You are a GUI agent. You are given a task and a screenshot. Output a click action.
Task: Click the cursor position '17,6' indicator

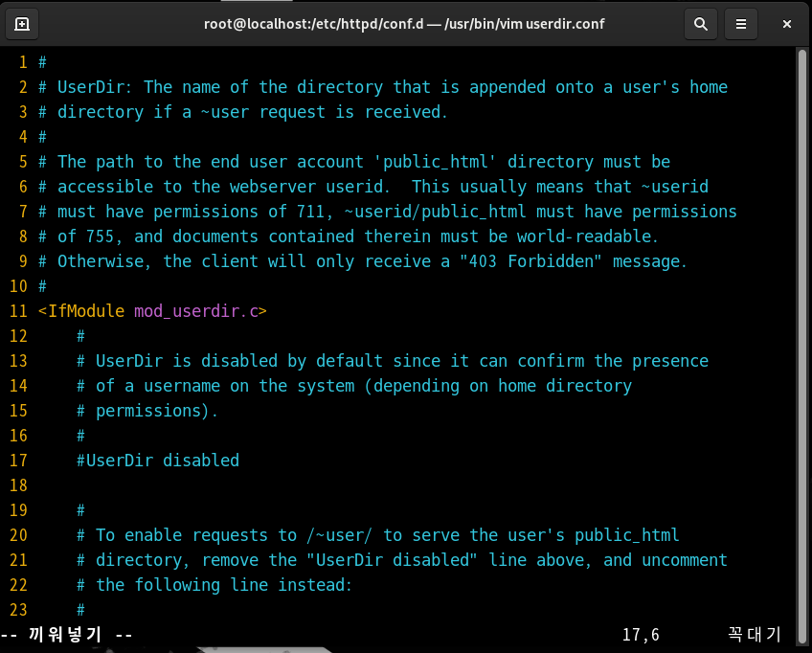642,635
